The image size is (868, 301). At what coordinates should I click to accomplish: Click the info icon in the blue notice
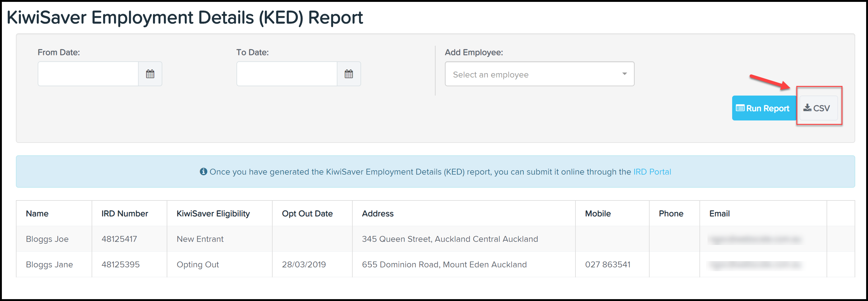pos(203,172)
